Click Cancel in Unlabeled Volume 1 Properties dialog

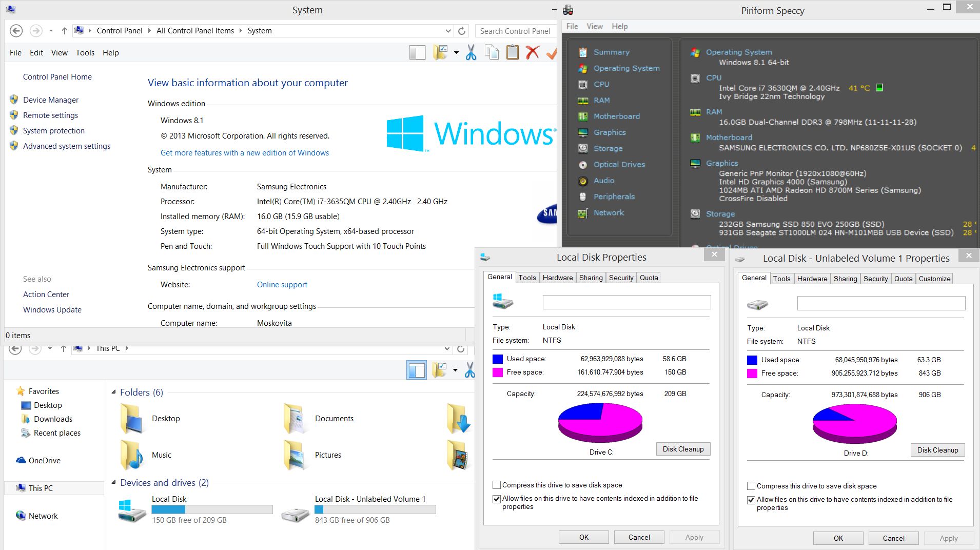(x=893, y=538)
